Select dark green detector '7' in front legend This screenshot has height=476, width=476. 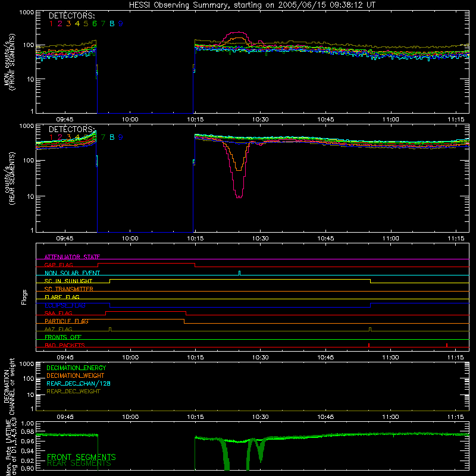click(x=103, y=24)
